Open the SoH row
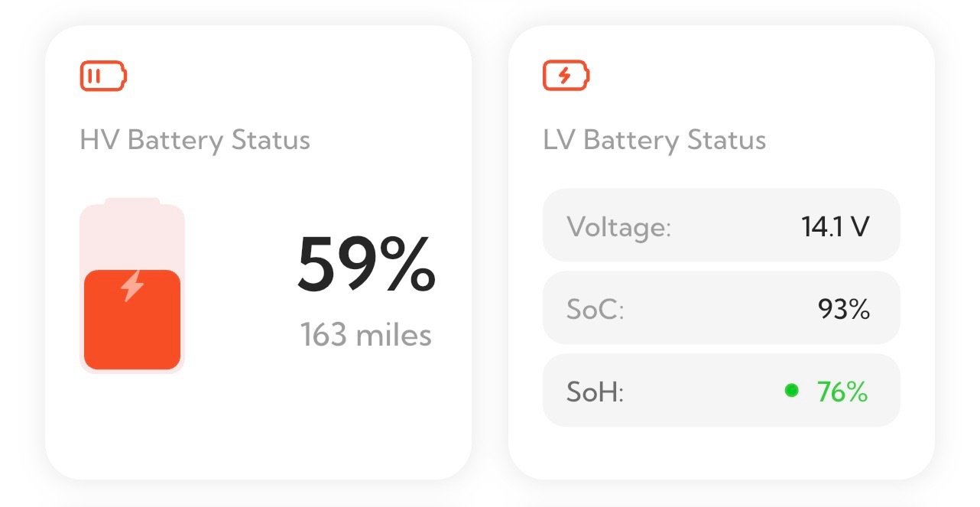Viewport: 980px width, 507px height. (721, 391)
